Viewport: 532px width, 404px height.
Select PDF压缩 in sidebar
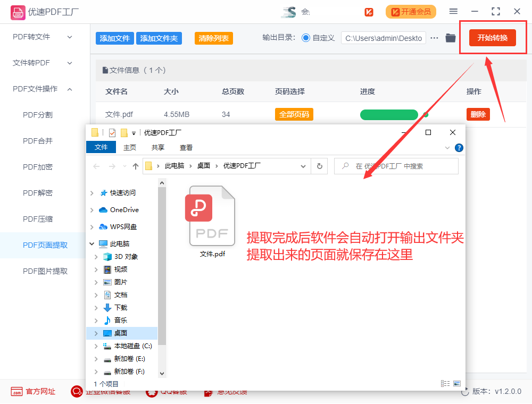pyautogui.click(x=38, y=220)
